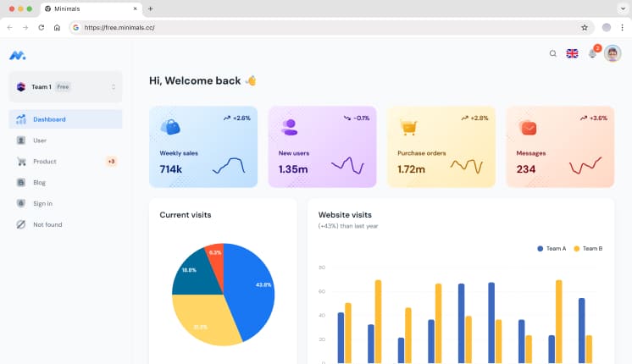This screenshot has height=364, width=632.
Task: Click the Sign in lock icon
Action: click(21, 203)
